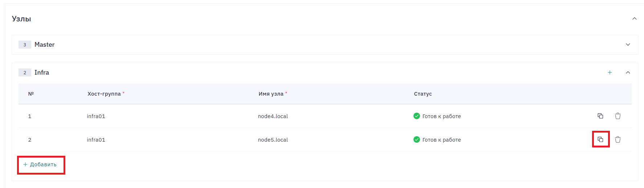
Task: Click row number 2 in Infra table
Action: pos(30,140)
